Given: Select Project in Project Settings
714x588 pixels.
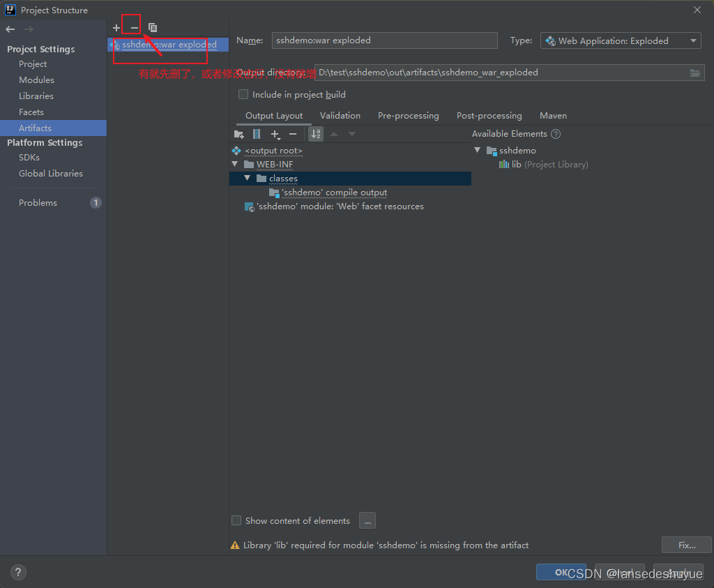Looking at the screenshot, I should click(x=33, y=64).
